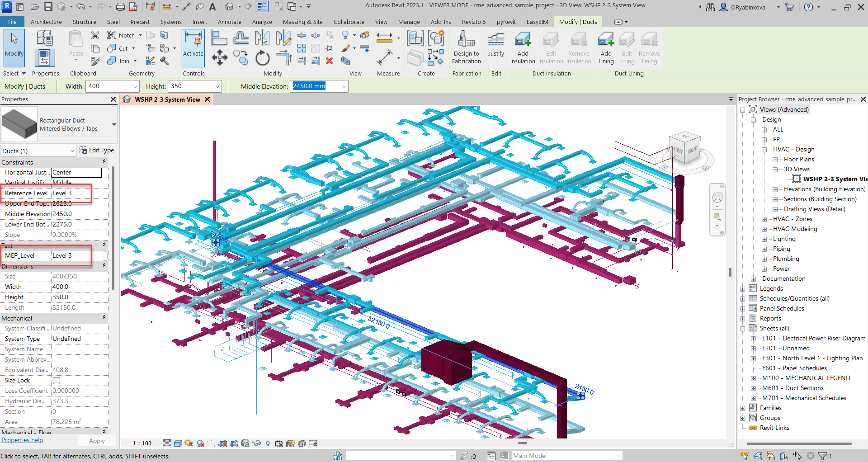868x462 pixels.
Task: Switch to the Annotate ribbon tab
Action: tap(229, 22)
